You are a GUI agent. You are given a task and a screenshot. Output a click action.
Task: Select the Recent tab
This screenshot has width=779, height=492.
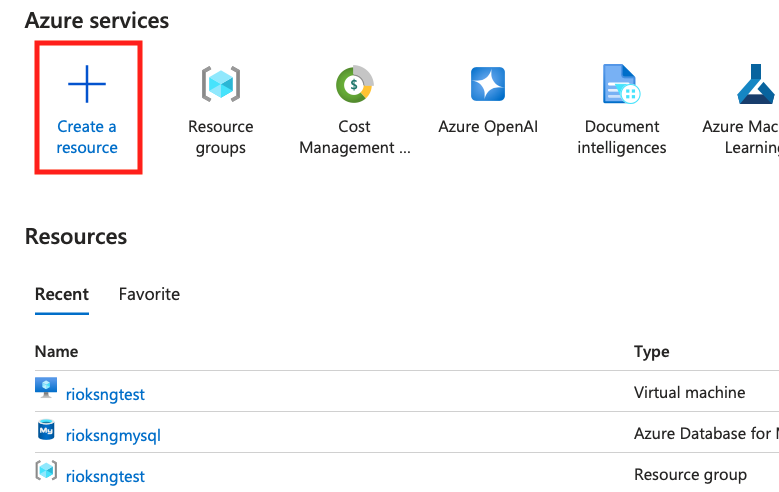pos(62,294)
